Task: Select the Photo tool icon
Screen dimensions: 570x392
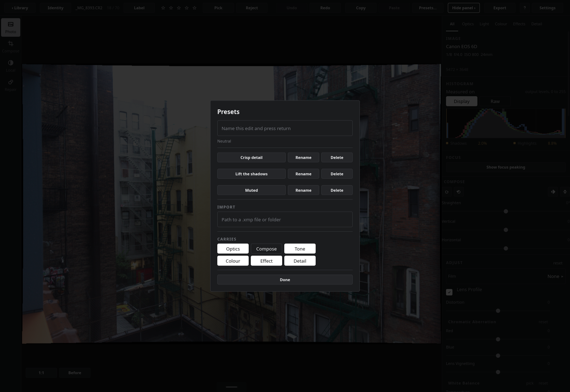Action: point(11,27)
